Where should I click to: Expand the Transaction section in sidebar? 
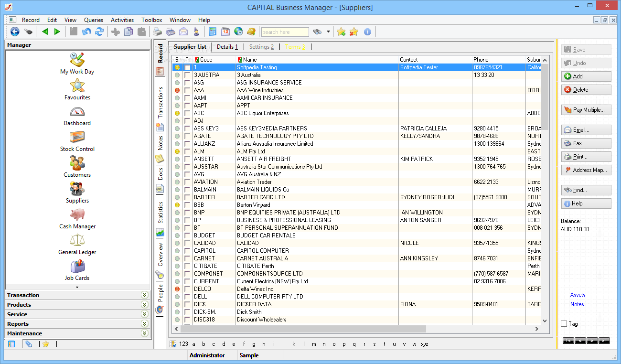tap(144, 295)
